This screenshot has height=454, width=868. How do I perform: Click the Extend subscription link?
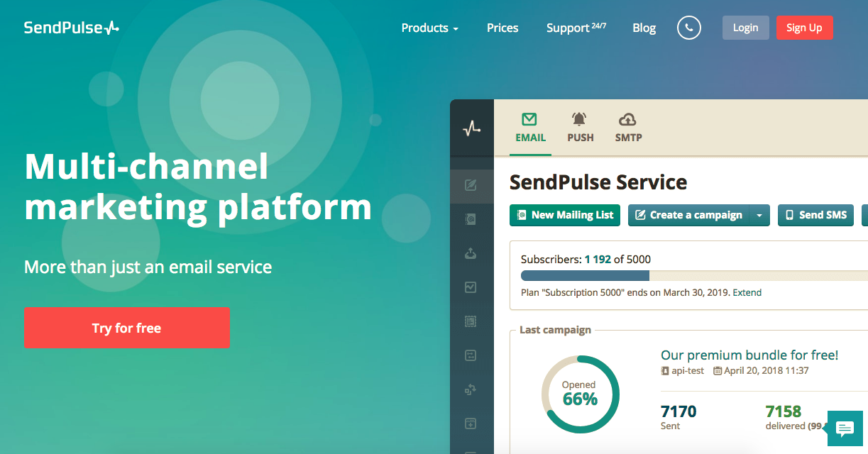point(747,292)
